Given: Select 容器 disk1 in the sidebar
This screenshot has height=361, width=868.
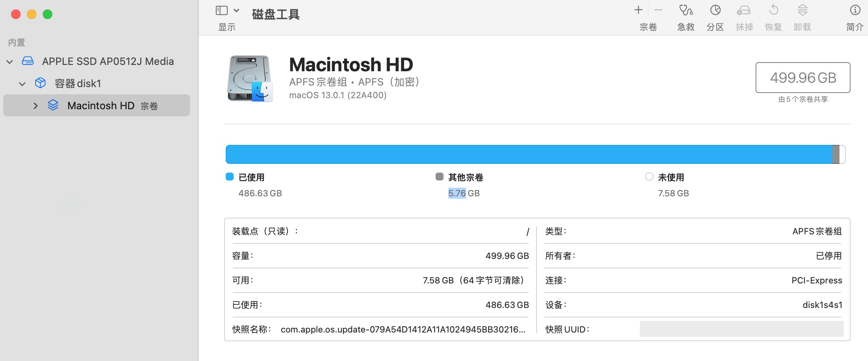Looking at the screenshot, I should [x=78, y=84].
